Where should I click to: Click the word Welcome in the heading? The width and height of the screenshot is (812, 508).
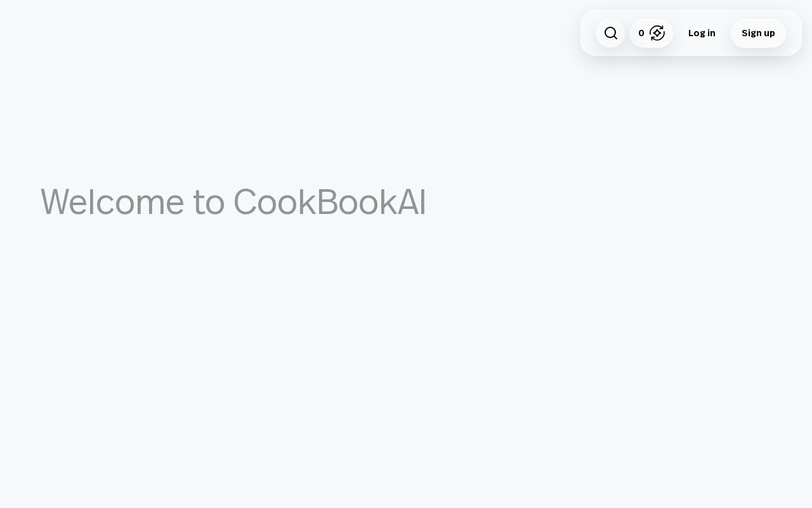click(x=112, y=202)
